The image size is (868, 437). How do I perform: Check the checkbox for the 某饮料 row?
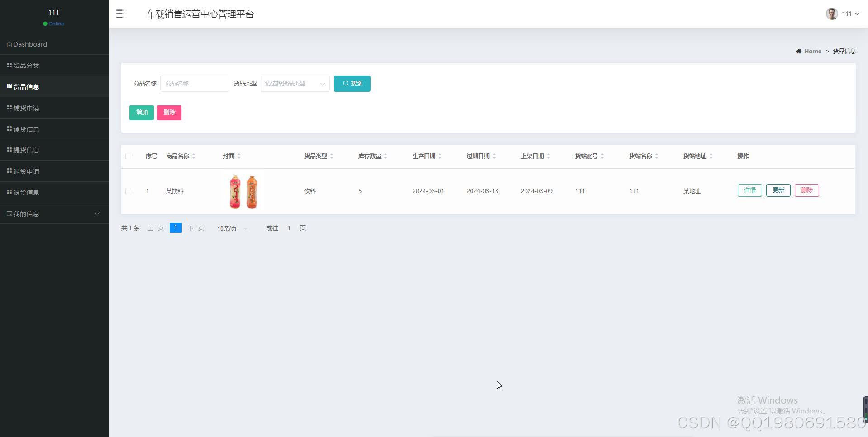[129, 191]
